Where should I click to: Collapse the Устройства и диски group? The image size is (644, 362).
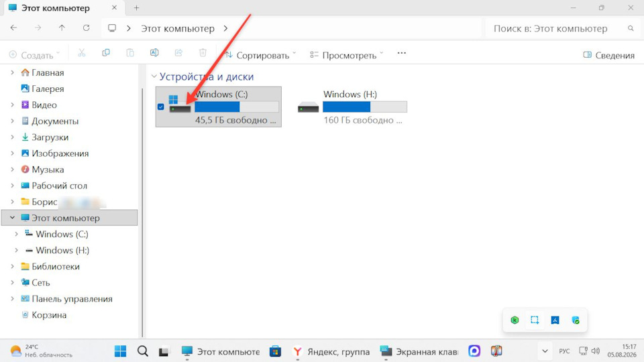[x=154, y=76]
